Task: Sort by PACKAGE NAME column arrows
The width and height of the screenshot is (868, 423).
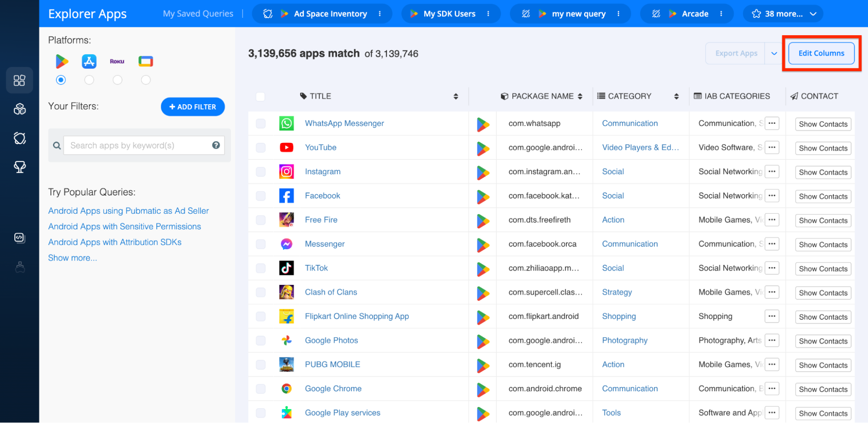Action: pos(580,96)
